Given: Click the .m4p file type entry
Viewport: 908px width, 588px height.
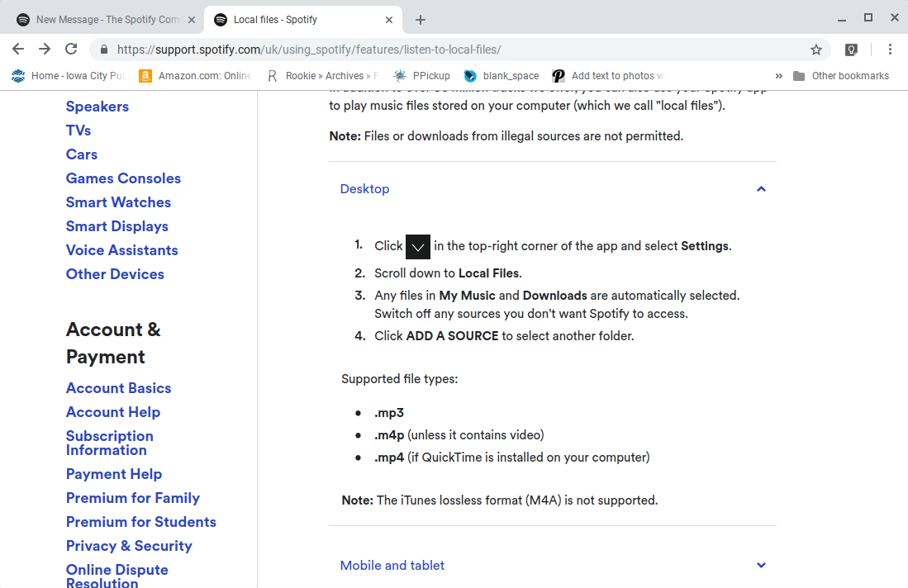Looking at the screenshot, I should pyautogui.click(x=459, y=435).
